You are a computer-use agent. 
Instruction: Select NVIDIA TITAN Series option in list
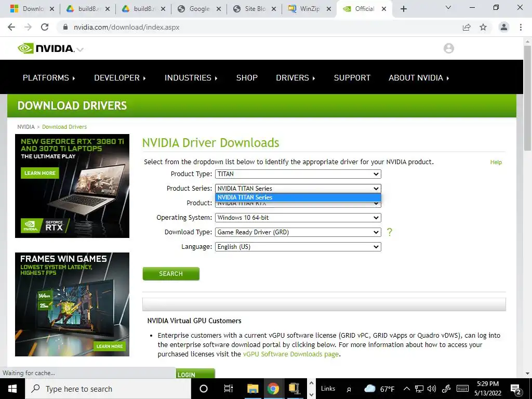click(298, 197)
